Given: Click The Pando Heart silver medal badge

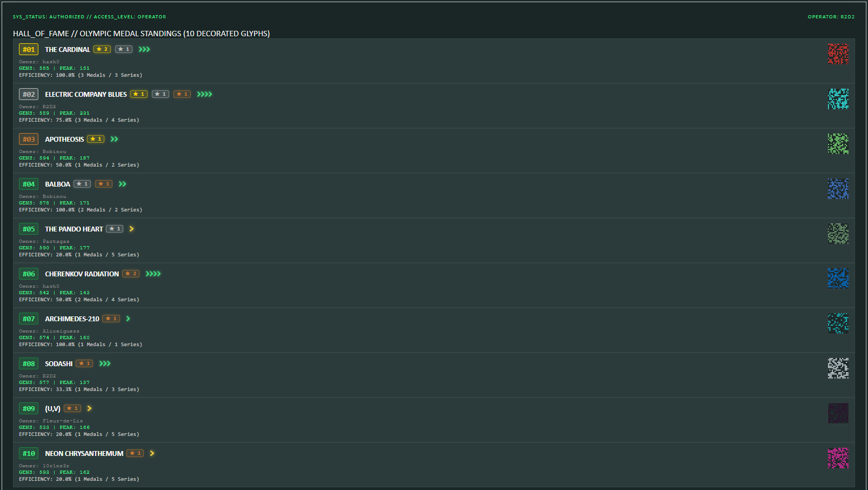Looking at the screenshot, I should [115, 229].
